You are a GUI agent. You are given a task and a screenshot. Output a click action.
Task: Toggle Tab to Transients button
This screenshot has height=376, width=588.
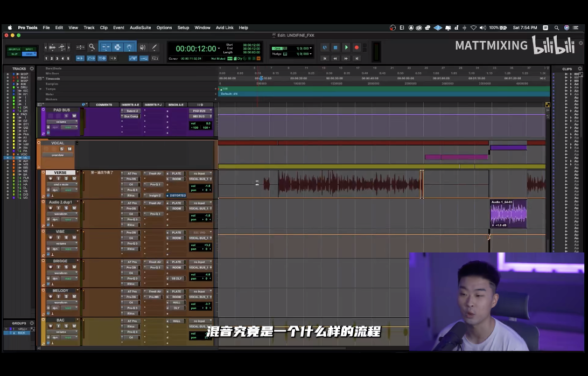click(x=80, y=58)
